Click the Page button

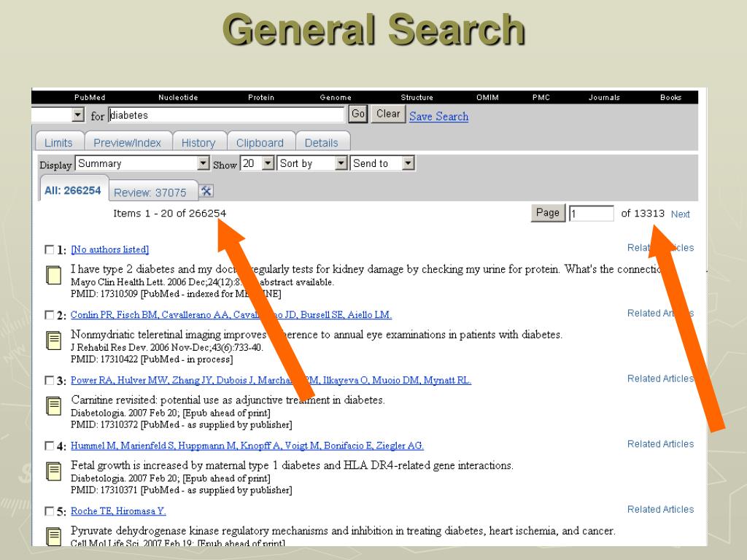548,213
